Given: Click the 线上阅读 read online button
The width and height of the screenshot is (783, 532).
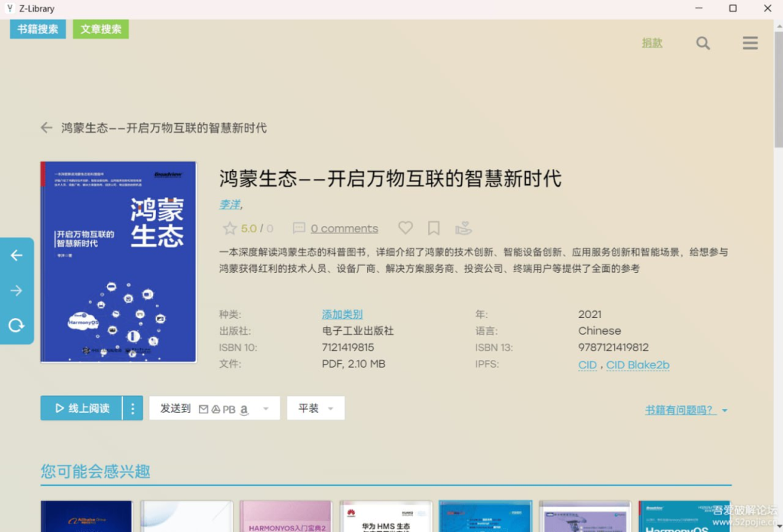Looking at the screenshot, I should tap(81, 408).
